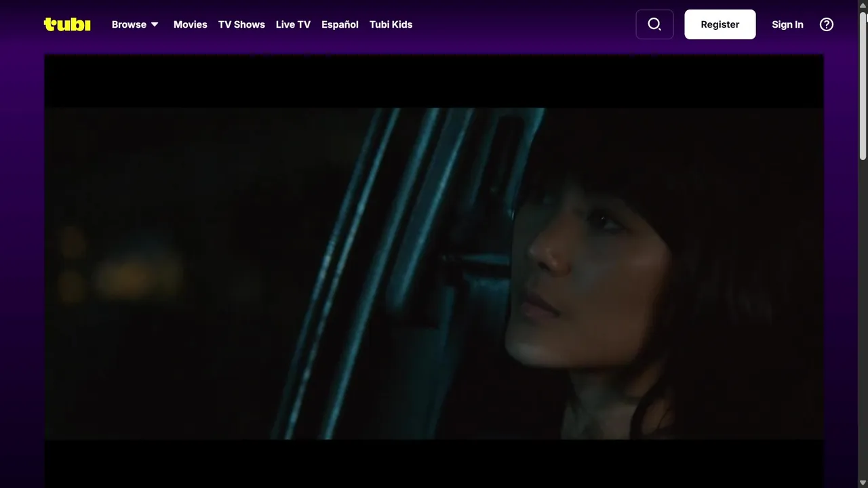Open Live TV
Viewport: 868px width, 488px height.
click(293, 24)
